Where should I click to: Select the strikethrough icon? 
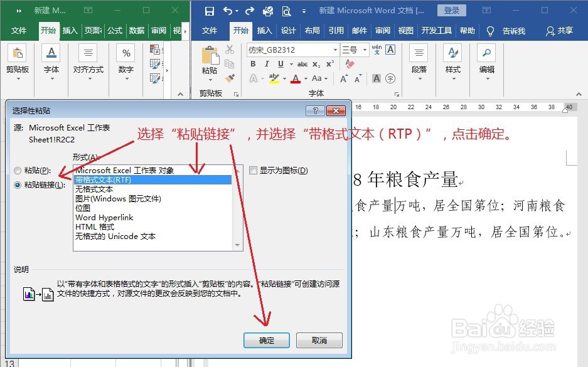tap(302, 64)
